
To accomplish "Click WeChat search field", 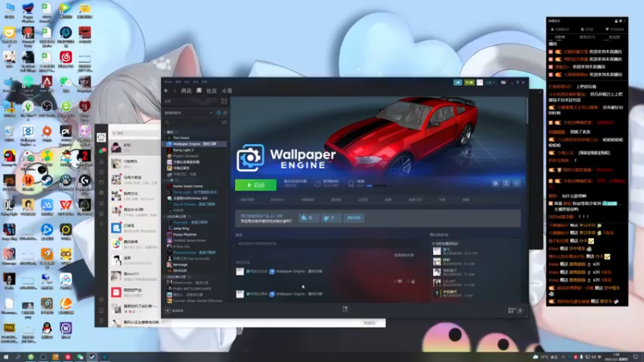I will coord(134,133).
